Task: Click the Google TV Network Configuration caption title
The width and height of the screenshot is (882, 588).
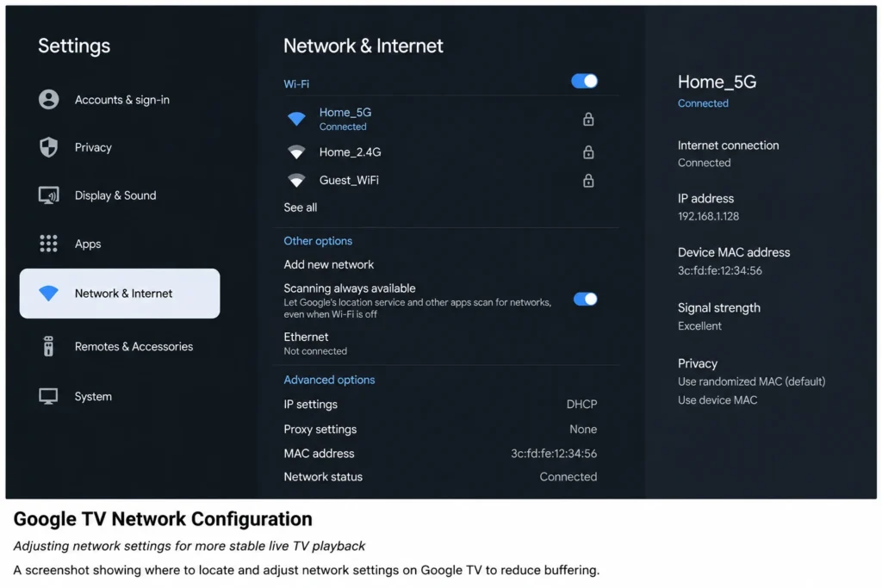Action: (163, 518)
